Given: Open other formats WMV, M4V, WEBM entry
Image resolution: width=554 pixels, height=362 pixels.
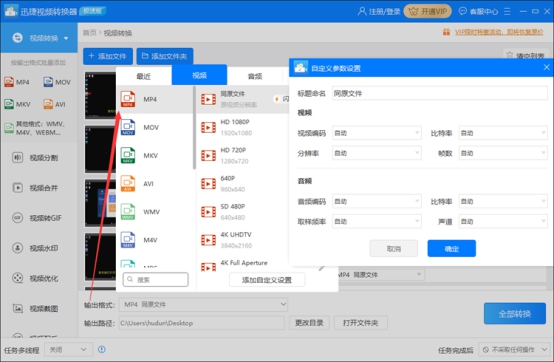Looking at the screenshot, I should click(35, 128).
